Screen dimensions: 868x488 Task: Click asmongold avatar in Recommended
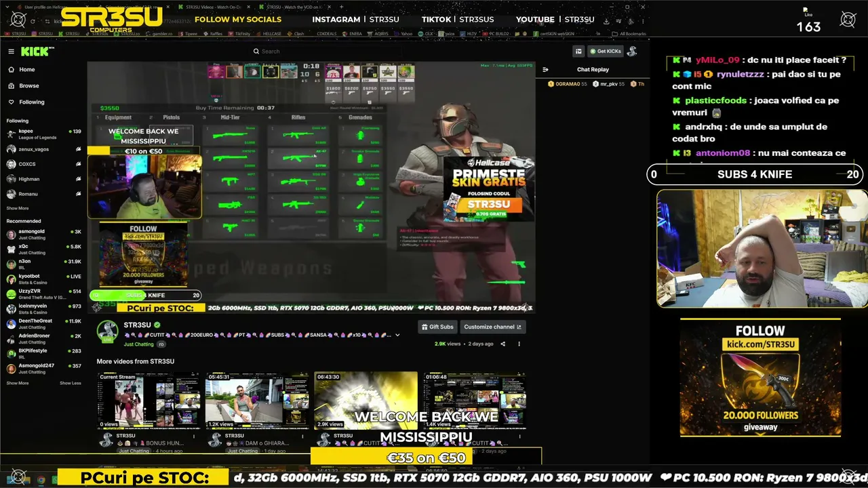pyautogui.click(x=11, y=235)
